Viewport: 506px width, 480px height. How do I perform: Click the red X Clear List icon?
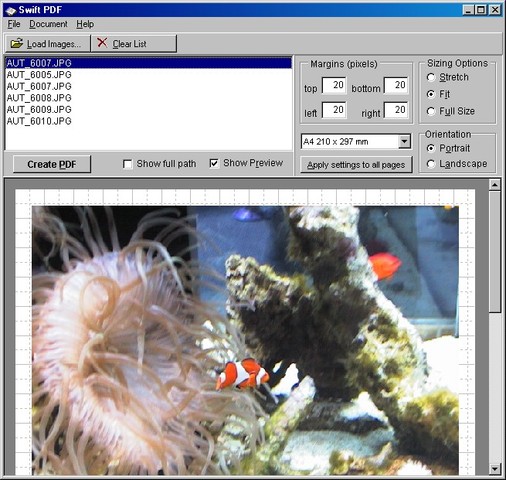(x=102, y=43)
